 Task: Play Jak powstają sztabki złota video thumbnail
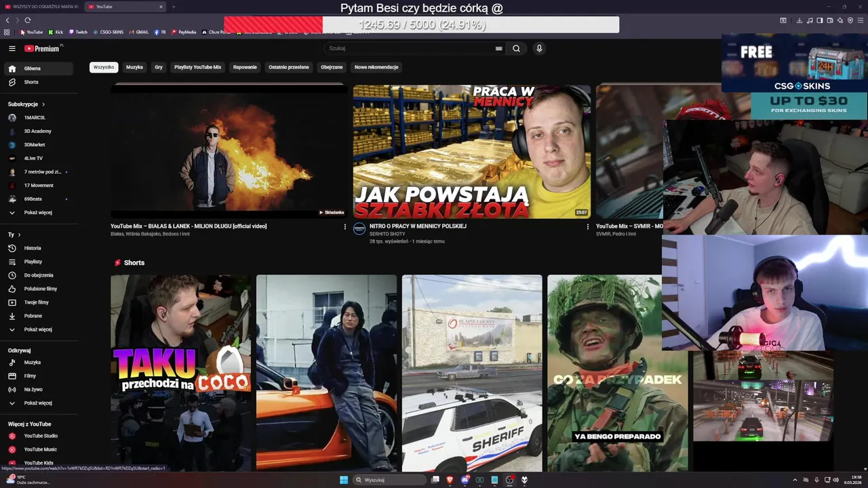472,151
